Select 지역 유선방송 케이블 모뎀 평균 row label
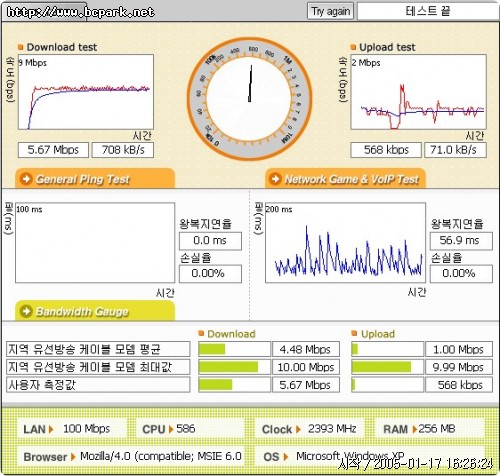Screen dimensions: 500x476 point(98,349)
